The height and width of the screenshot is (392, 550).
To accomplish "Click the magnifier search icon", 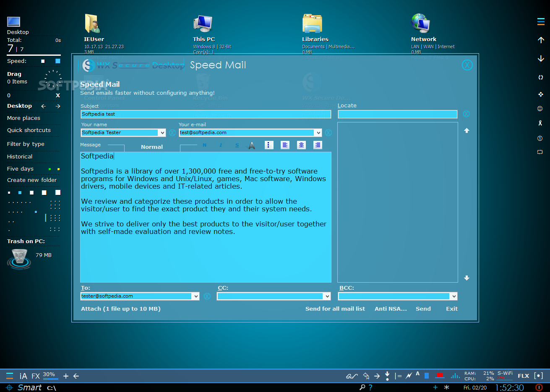I will click(362, 387).
